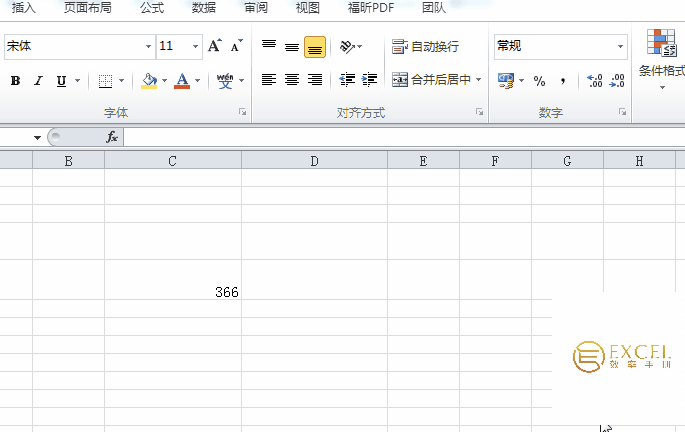Select column G header
Viewport: 685px width, 432px height.
point(567,161)
